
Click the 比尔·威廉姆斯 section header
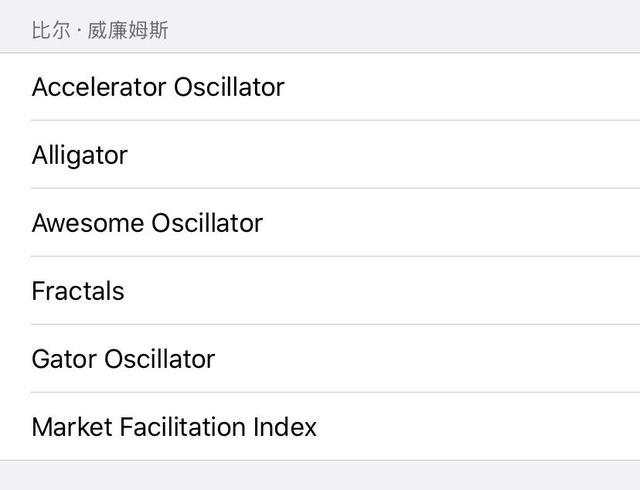pos(100,30)
